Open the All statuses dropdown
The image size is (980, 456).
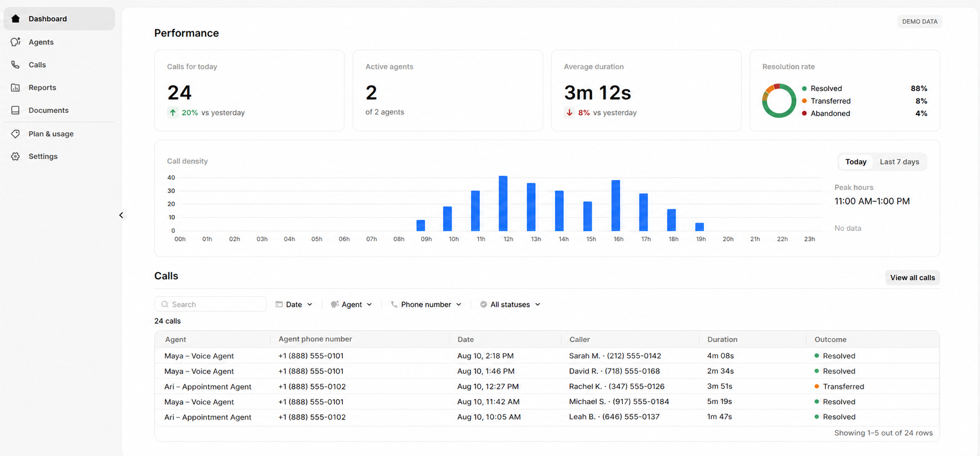point(510,304)
